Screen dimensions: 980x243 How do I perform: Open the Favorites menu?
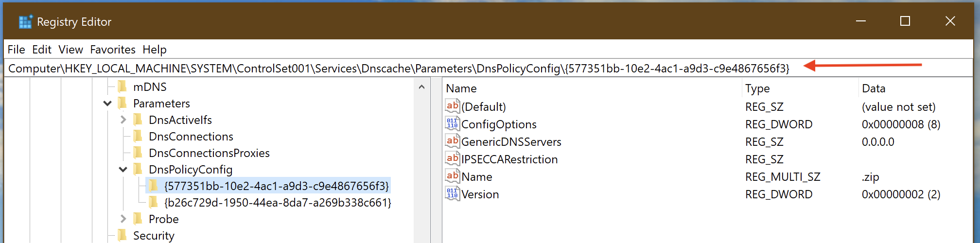point(113,50)
